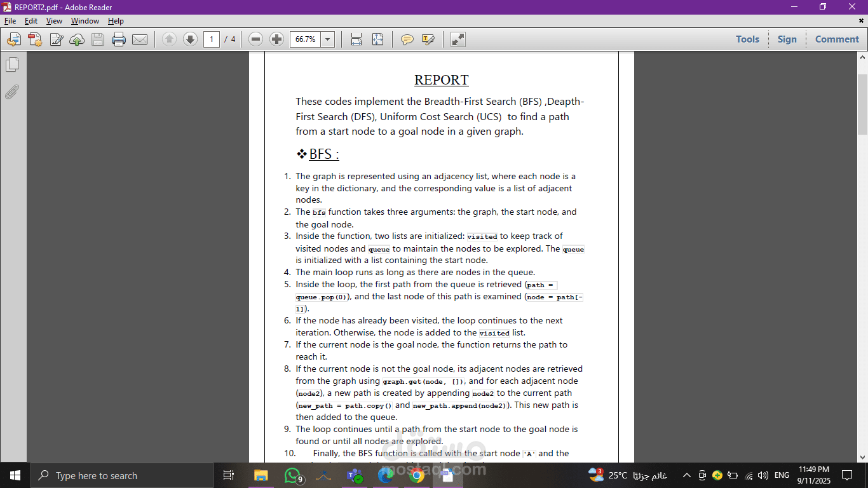Click the vertical scrollbar thumb
Image resolution: width=868 pixels, height=488 pixels.
(x=862, y=104)
